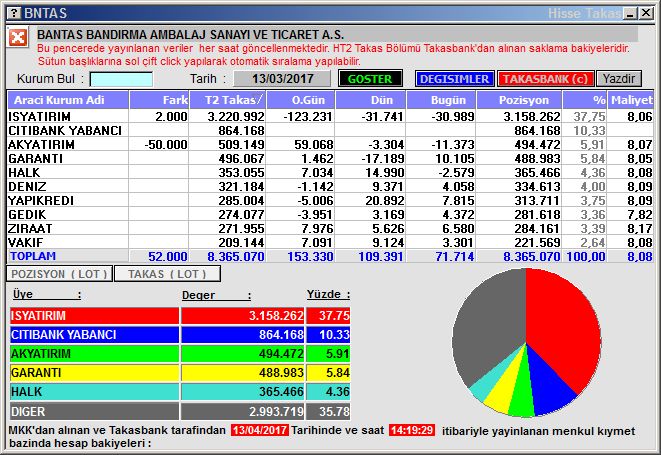Viewport: 661px width, 455px height.
Task: Click the Fark column header
Action: click(x=159, y=99)
